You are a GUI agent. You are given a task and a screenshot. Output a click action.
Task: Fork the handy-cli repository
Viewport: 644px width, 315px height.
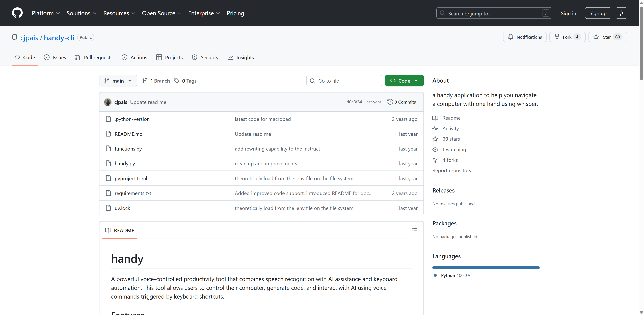coord(567,37)
